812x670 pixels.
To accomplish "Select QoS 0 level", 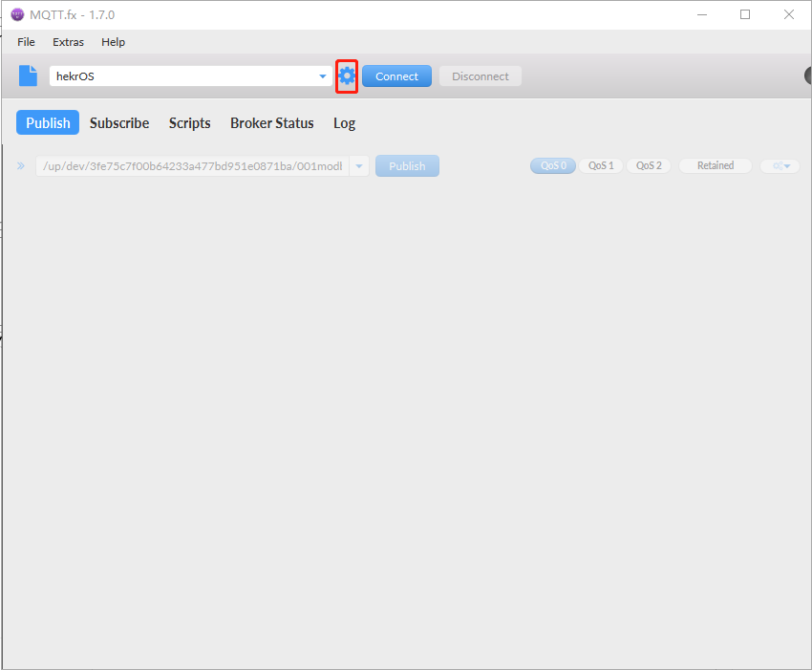I will (553, 165).
